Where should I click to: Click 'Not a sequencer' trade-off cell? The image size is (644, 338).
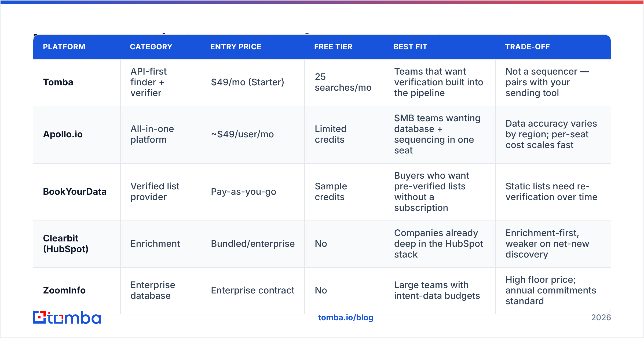(553, 82)
